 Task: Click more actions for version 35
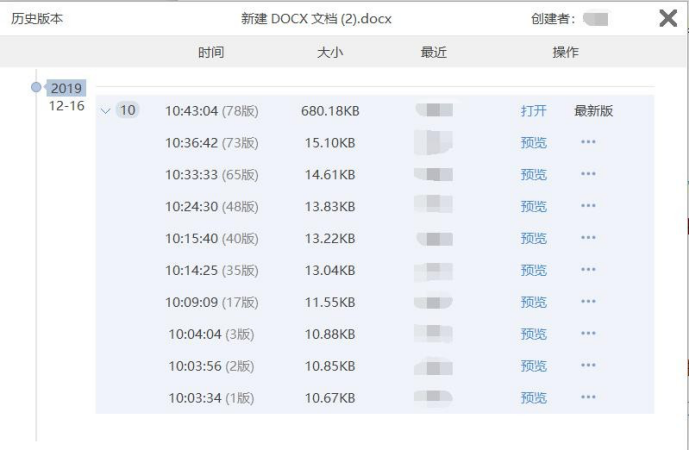click(588, 271)
